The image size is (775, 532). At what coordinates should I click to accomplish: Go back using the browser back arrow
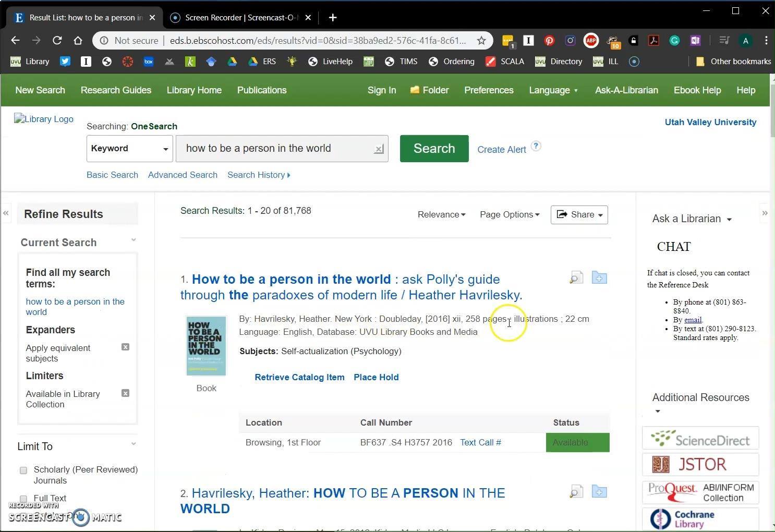pyautogui.click(x=15, y=40)
